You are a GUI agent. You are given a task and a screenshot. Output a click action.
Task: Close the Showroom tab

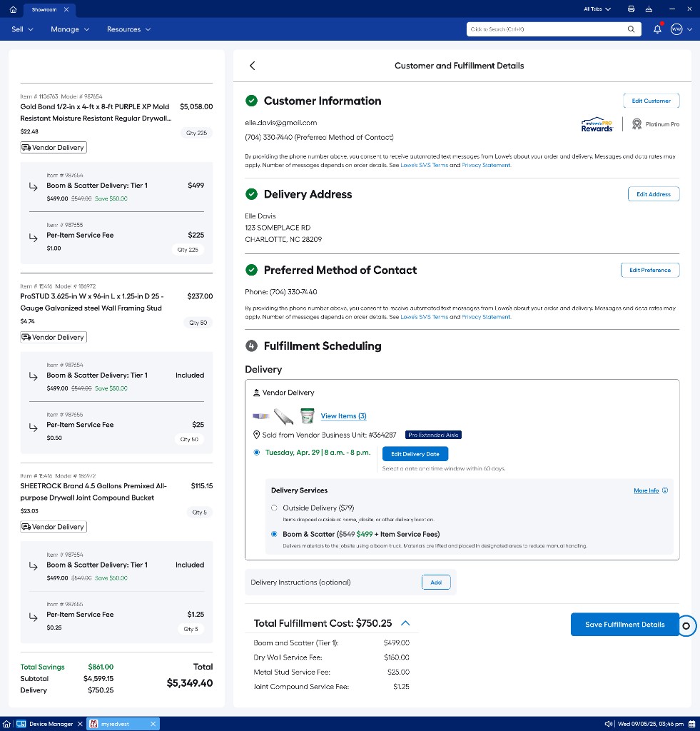point(66,9)
